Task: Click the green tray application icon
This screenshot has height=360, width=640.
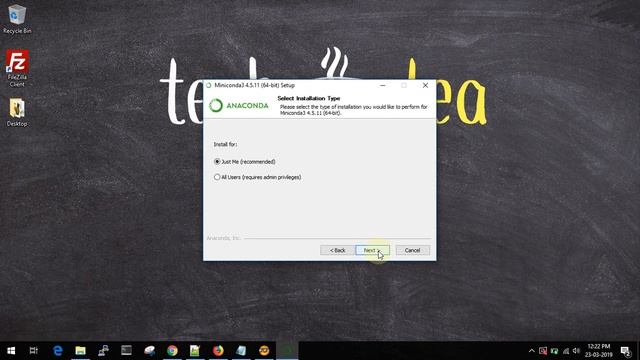Action: click(x=554, y=351)
